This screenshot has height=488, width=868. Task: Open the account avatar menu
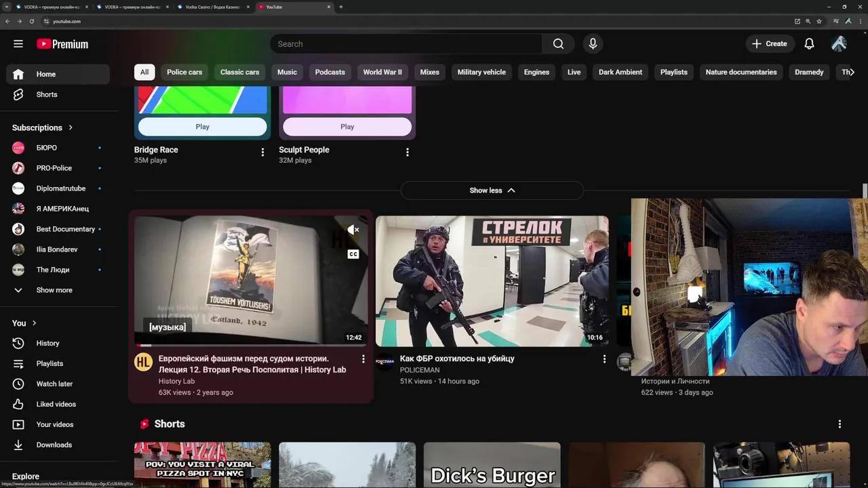(x=839, y=44)
